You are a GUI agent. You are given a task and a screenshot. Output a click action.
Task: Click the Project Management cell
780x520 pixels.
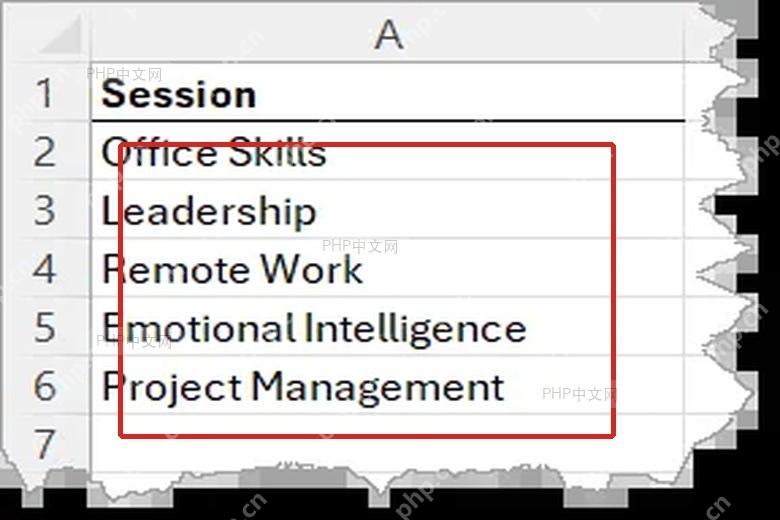pos(388,385)
